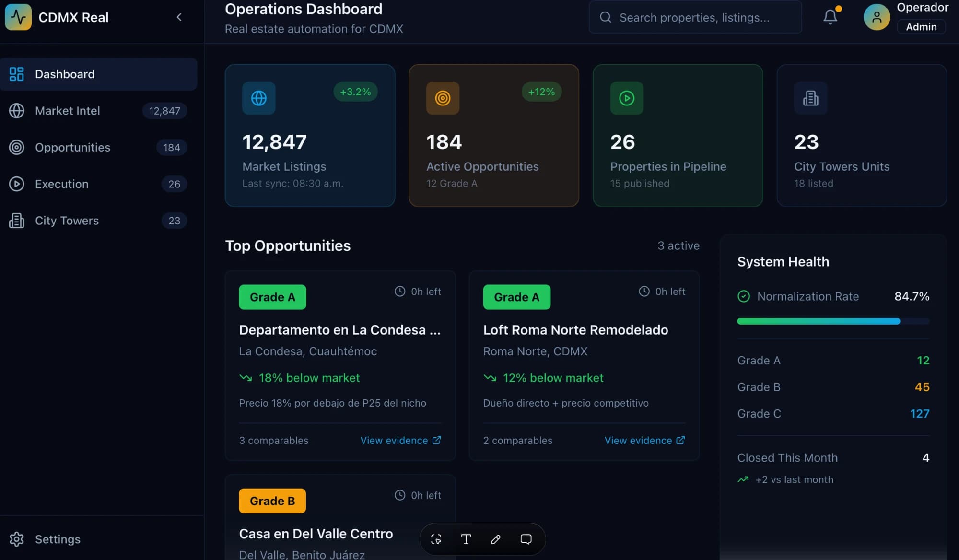Click the Opportunities target icon in sidebar
Image resolution: width=959 pixels, height=560 pixels.
pyautogui.click(x=17, y=147)
